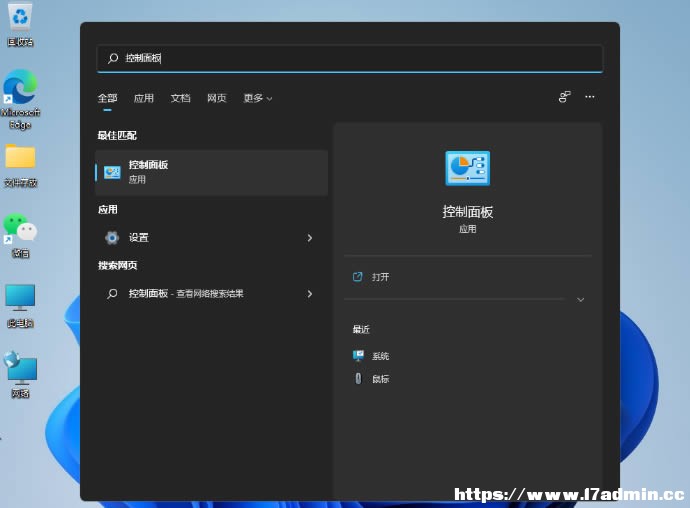Switch to the 文档 (Documents) tab
The image size is (690, 508).
tap(180, 98)
